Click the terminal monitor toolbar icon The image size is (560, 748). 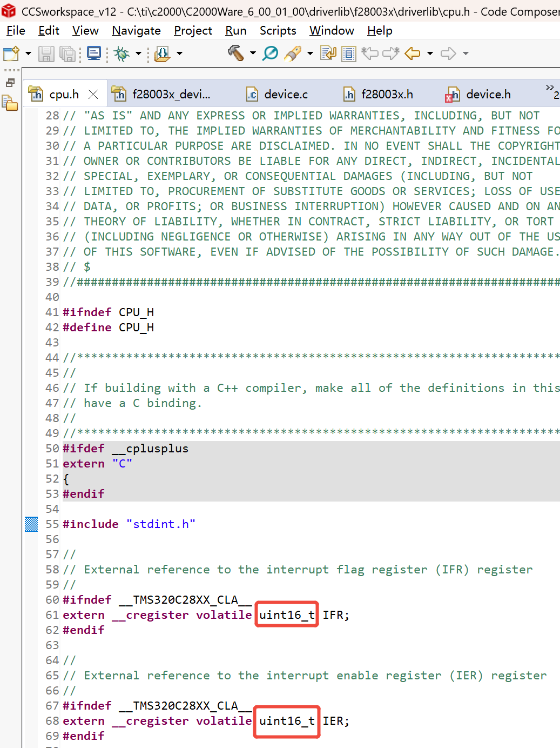pos(95,54)
